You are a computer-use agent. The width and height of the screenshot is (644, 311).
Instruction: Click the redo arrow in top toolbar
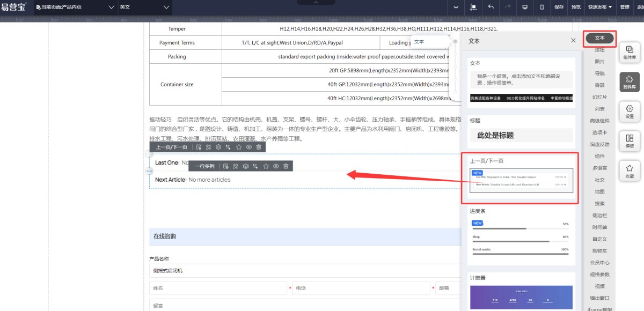point(508,7)
